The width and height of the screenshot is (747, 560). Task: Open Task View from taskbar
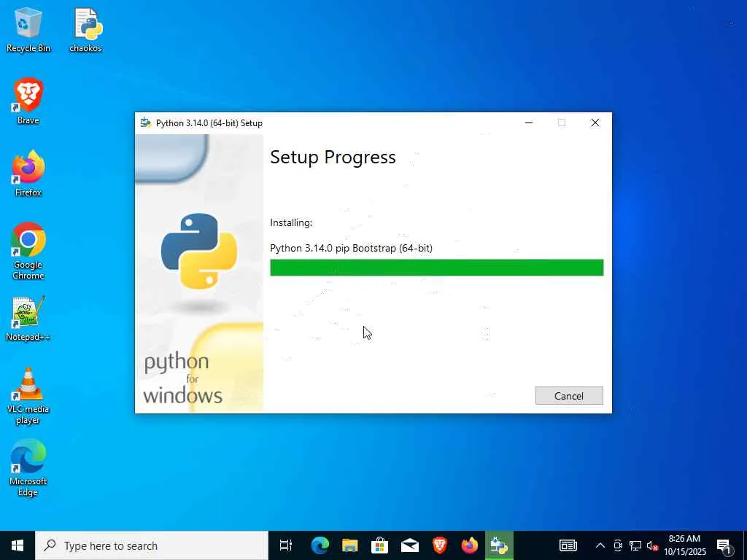coord(286,545)
